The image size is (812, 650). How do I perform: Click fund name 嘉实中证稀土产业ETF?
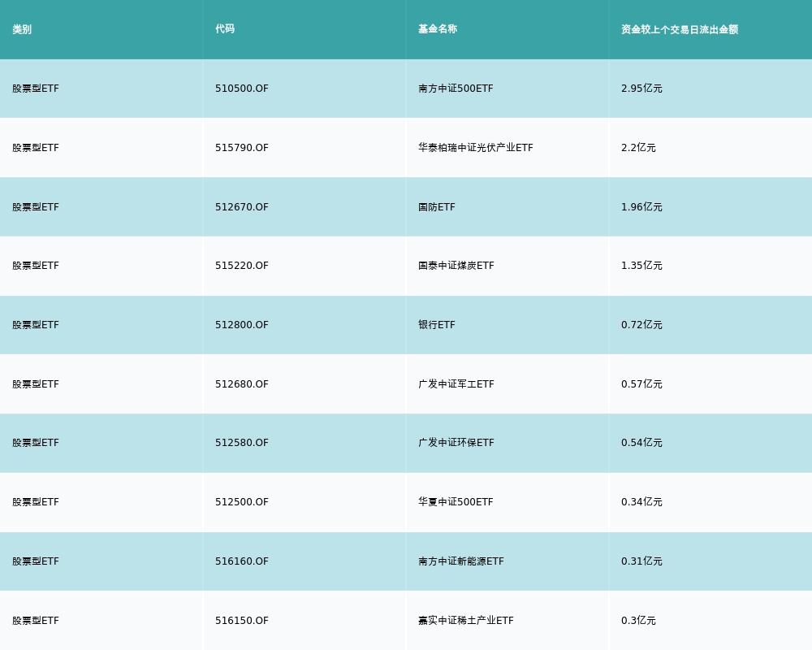466,621
